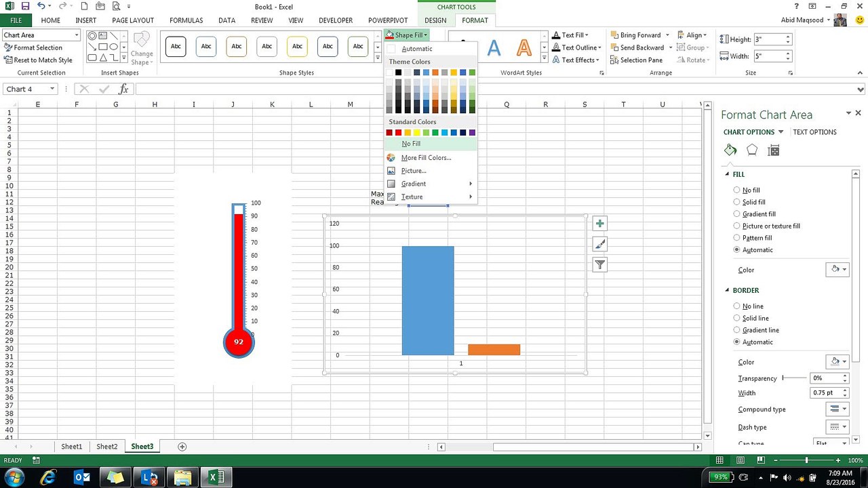Switch to Normal view in status bar
Image resolution: width=868 pixels, height=488 pixels.
719,460
